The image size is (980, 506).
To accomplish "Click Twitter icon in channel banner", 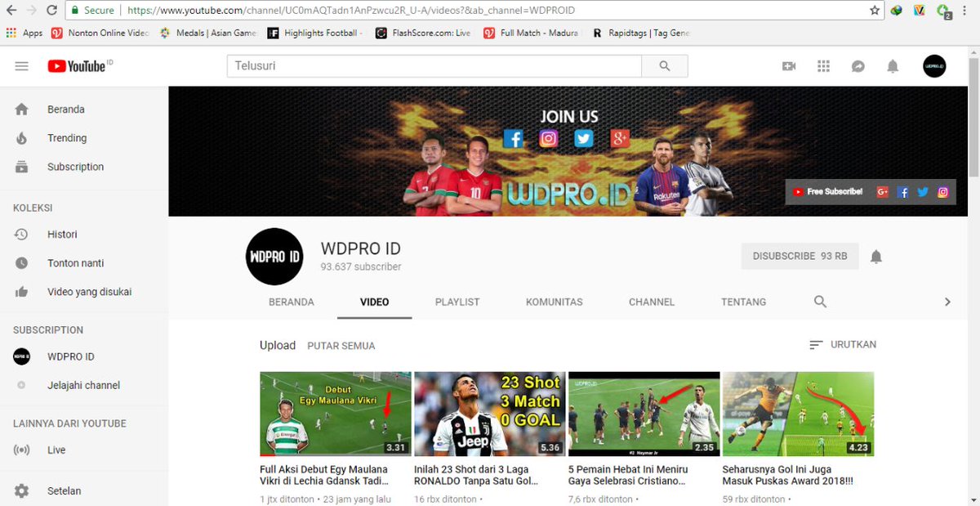I will (x=583, y=138).
